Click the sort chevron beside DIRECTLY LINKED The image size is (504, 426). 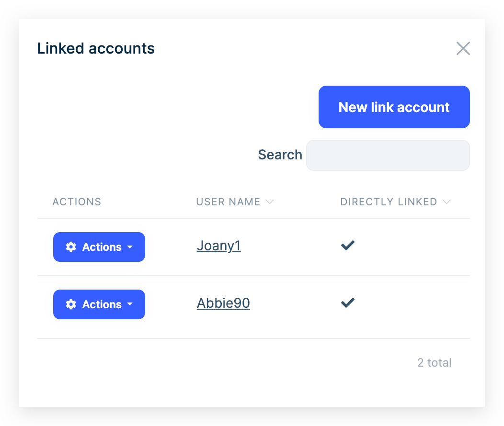[447, 202]
